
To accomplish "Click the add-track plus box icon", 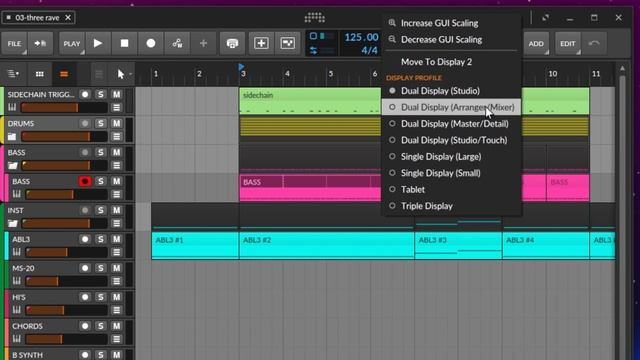I will [x=261, y=43].
